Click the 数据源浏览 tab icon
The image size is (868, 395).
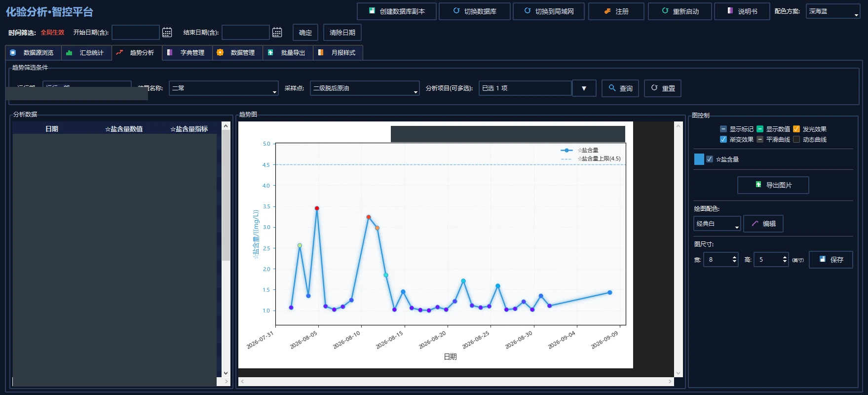(x=13, y=52)
